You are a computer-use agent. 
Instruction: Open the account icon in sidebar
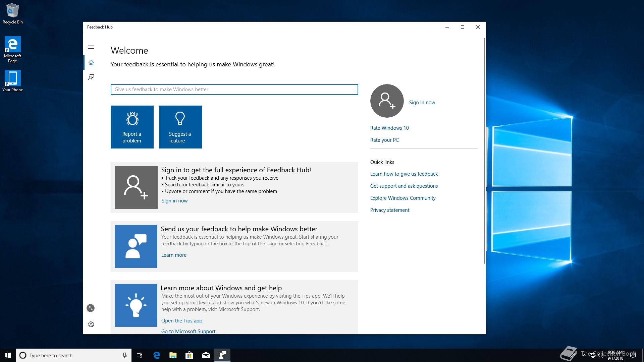[x=91, y=308]
